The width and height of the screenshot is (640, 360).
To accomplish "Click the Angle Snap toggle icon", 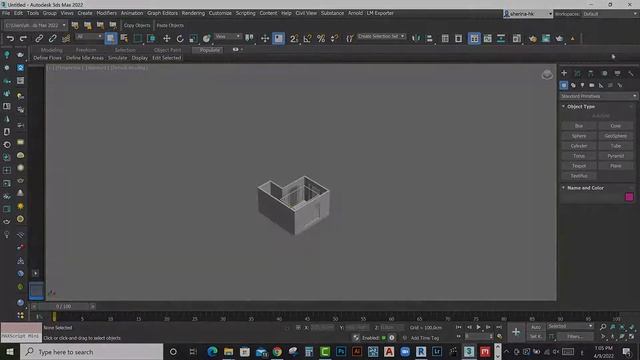I will (307, 38).
